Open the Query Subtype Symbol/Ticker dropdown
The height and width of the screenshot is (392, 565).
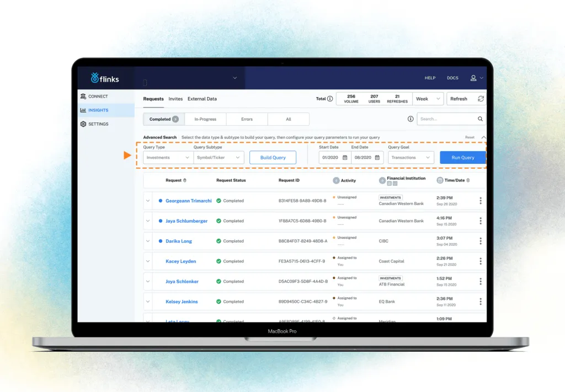217,157
